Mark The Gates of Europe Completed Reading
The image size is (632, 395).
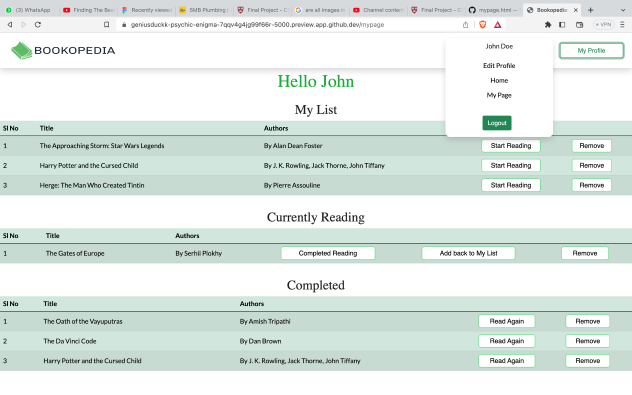coord(328,253)
